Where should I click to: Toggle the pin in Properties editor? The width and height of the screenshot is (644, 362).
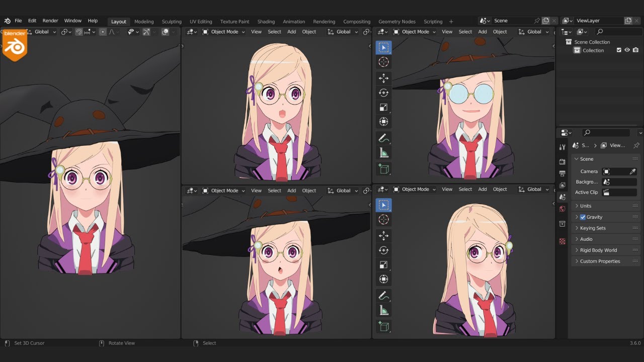click(636, 145)
